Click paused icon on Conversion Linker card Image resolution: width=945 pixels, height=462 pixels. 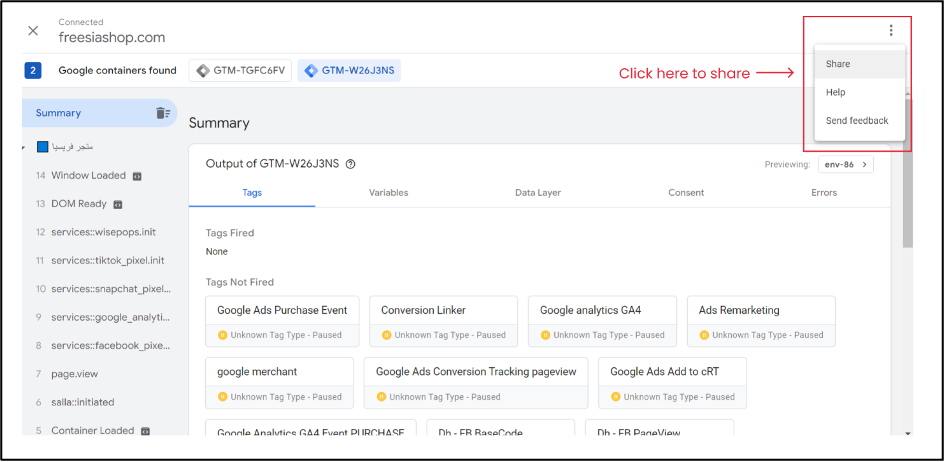[386, 335]
